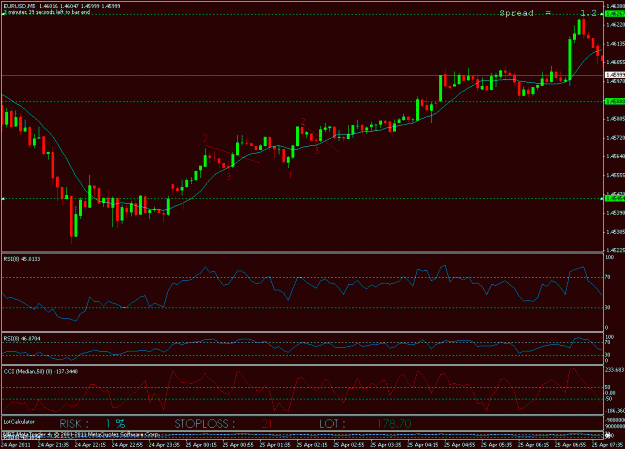
Task: Click the '25 Apr 03:35' time axis label
Action: click(386, 445)
